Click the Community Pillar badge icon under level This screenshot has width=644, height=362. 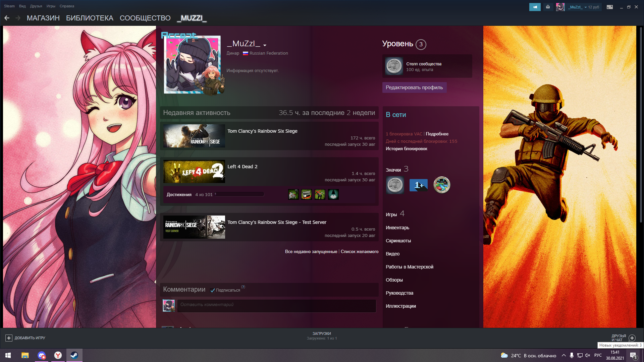coord(394,66)
